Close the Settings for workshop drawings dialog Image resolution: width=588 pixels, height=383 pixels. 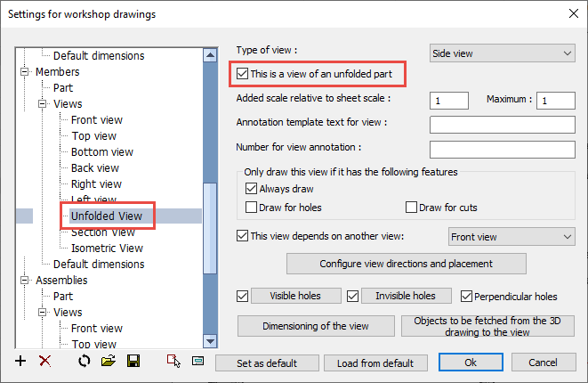(x=570, y=15)
